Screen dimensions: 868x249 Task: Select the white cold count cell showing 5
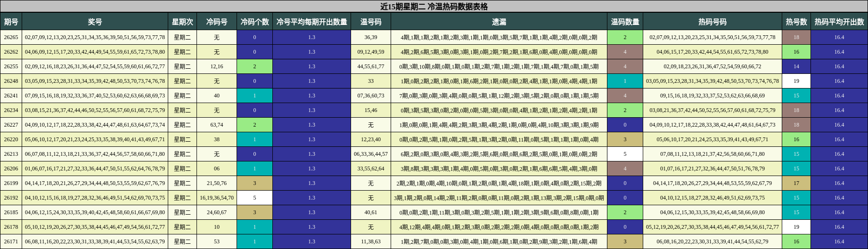[x=254, y=198]
